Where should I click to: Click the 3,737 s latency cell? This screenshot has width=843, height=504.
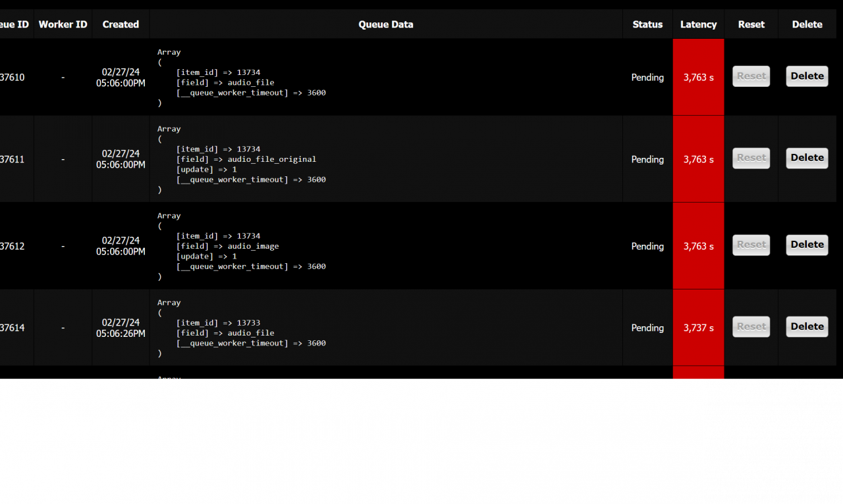(698, 328)
